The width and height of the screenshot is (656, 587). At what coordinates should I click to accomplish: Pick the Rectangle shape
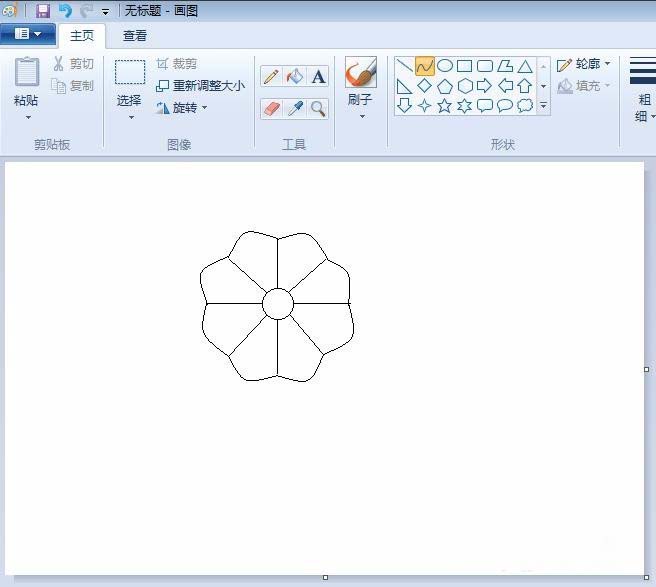tap(465, 66)
